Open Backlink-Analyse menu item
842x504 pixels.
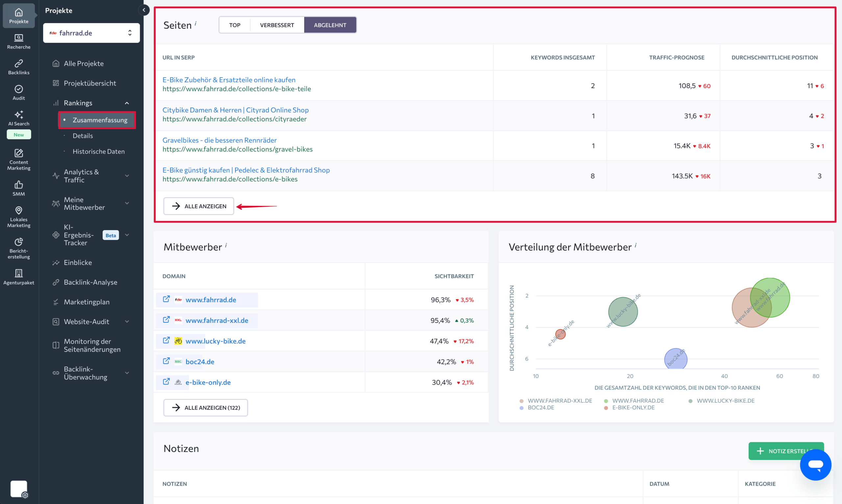coord(90,282)
